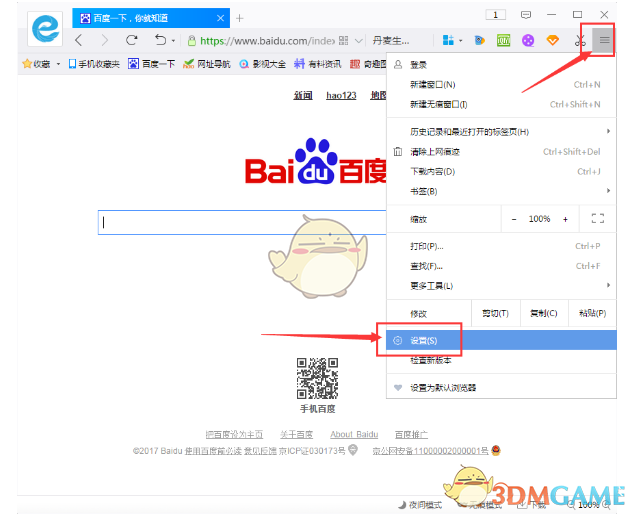636x514 pixels.
Task: Click 剪切(T) in the menu
Action: tap(496, 313)
